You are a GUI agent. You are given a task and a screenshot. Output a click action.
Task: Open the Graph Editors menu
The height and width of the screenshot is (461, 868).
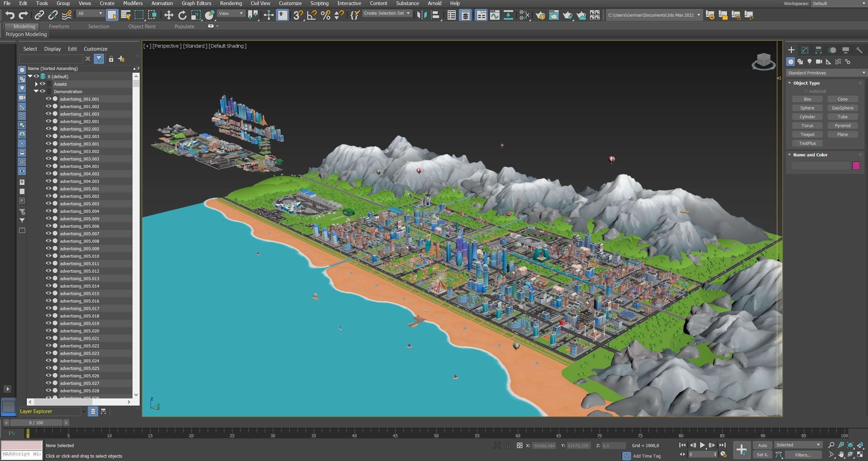coord(196,3)
